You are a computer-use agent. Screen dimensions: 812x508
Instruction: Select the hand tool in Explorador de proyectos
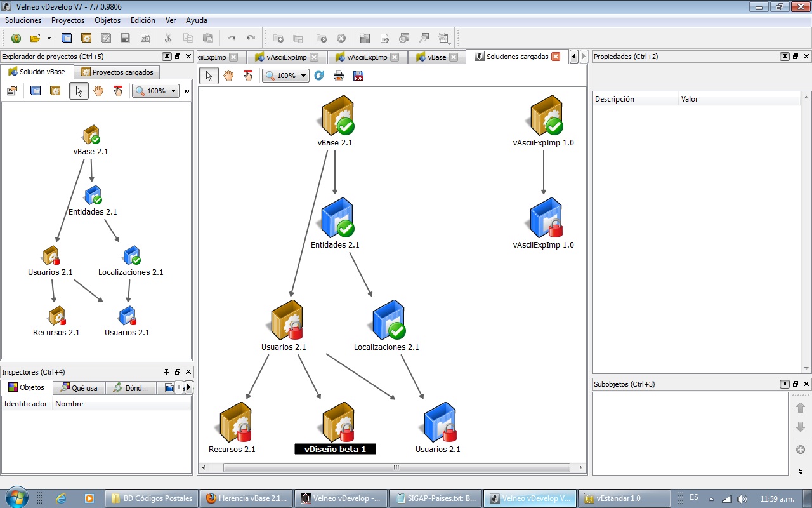click(98, 91)
